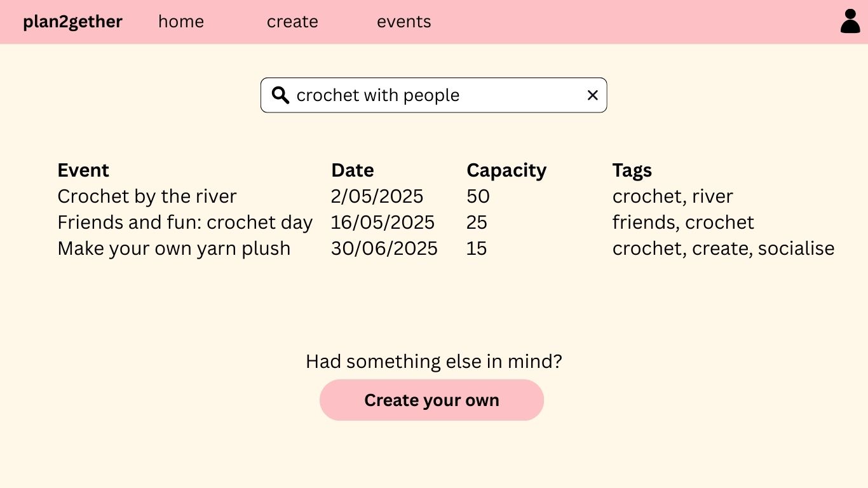Open the Crochet by the river event
The width and height of the screenshot is (868, 488).
coord(147,196)
